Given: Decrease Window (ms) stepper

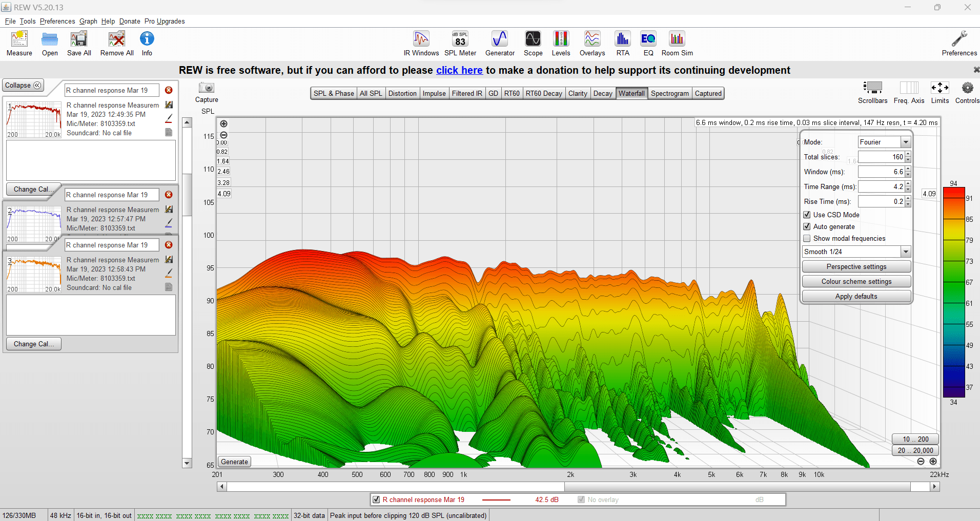Looking at the screenshot, I should [908, 175].
